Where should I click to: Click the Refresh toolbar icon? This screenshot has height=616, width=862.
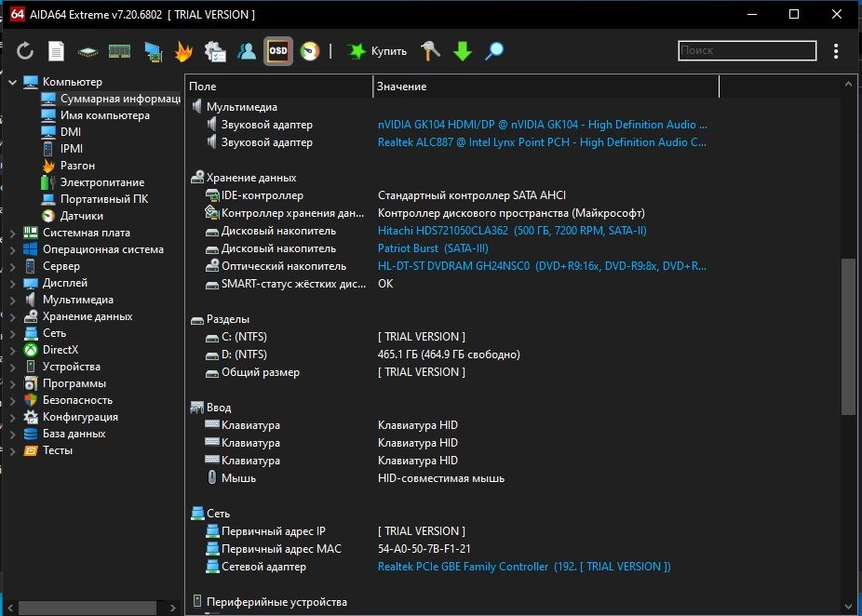(25, 51)
